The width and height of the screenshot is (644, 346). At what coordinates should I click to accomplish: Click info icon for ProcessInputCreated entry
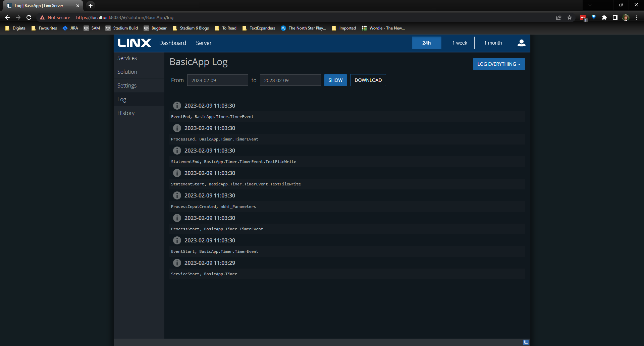tap(177, 195)
